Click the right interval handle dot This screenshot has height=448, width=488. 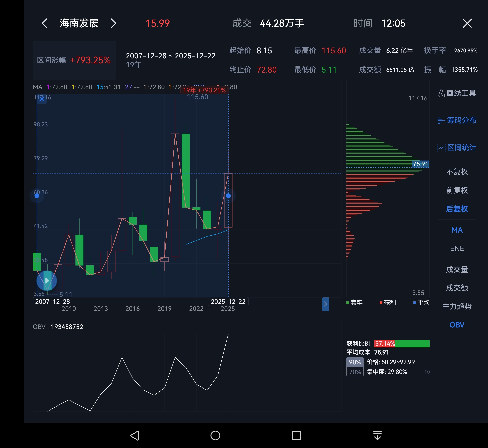pyautogui.click(x=228, y=196)
